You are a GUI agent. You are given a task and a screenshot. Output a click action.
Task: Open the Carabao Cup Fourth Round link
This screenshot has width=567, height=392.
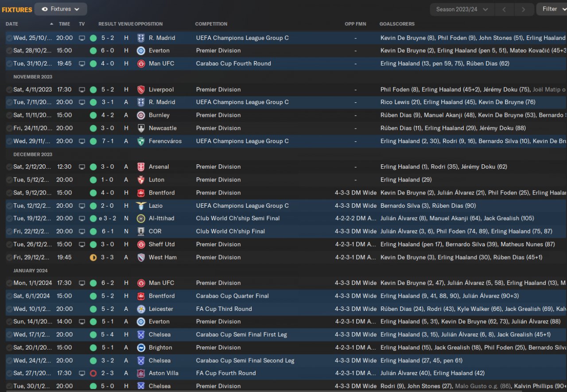click(x=233, y=64)
